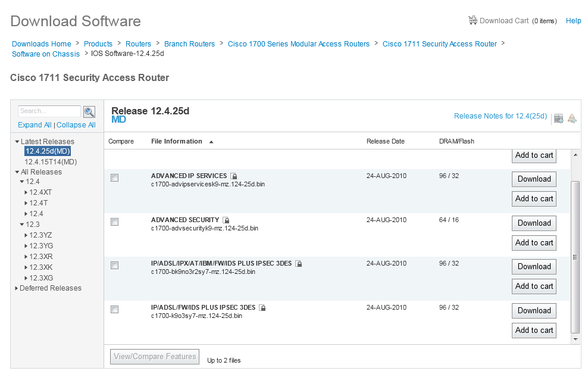Collapse the All Releases tree node
Screen dimensions: 588x371
pyautogui.click(x=17, y=172)
